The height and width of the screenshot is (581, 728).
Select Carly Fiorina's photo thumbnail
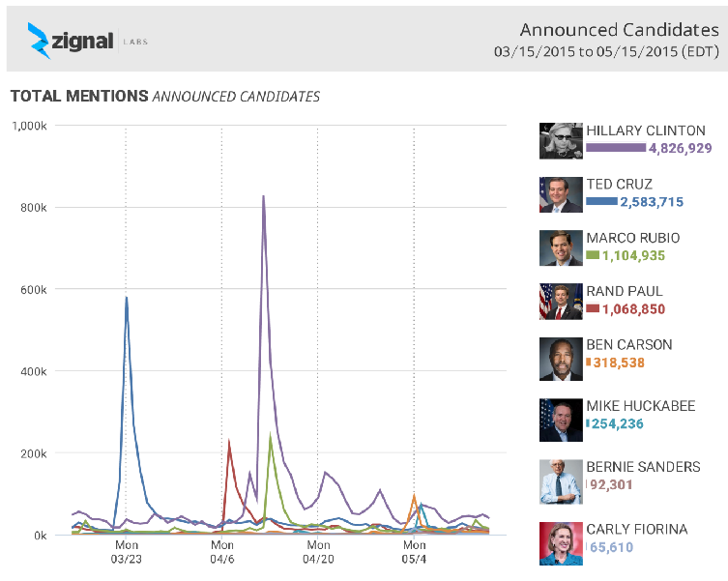point(561,543)
